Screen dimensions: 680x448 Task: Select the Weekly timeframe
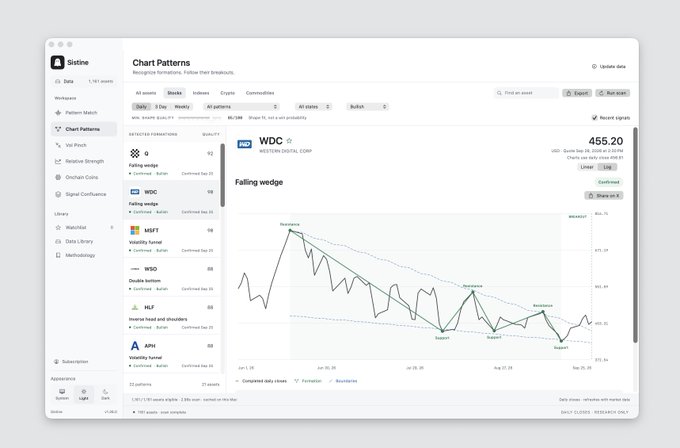point(182,107)
